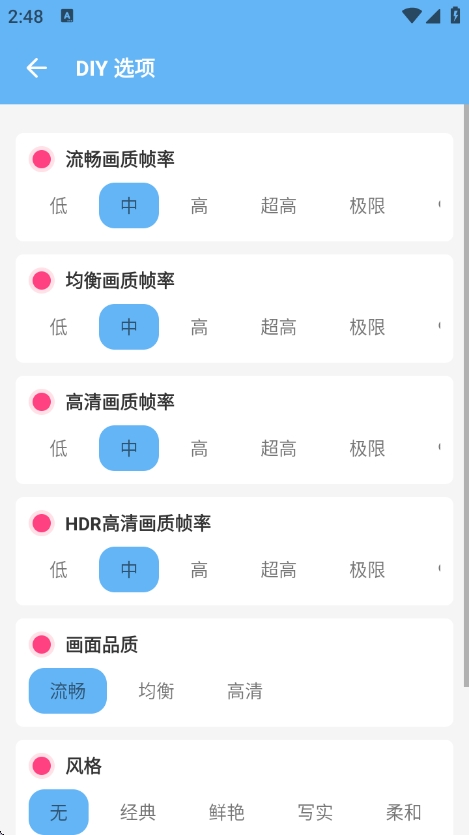Tap the pink dot beside 画面品质
The height and width of the screenshot is (835, 469).
click(x=42, y=645)
